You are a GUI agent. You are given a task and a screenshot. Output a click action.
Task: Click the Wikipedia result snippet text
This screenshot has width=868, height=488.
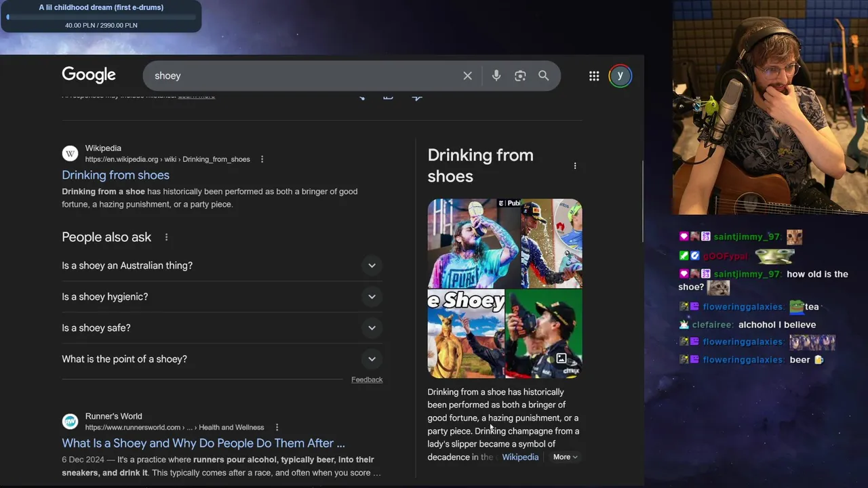click(210, 198)
